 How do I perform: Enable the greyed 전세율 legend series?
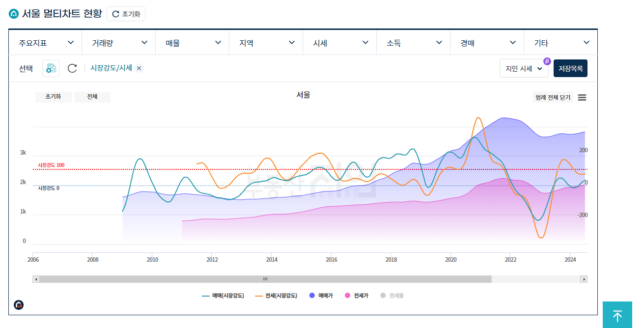(x=392, y=296)
